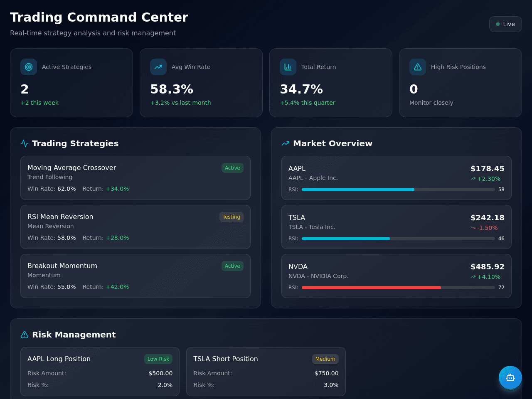Click the Avg Win Rate stat card

201,83
